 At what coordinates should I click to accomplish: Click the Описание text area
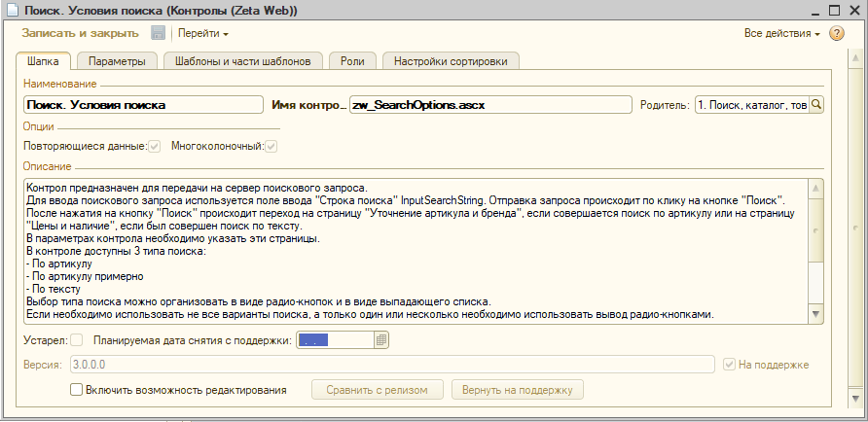[416, 251]
